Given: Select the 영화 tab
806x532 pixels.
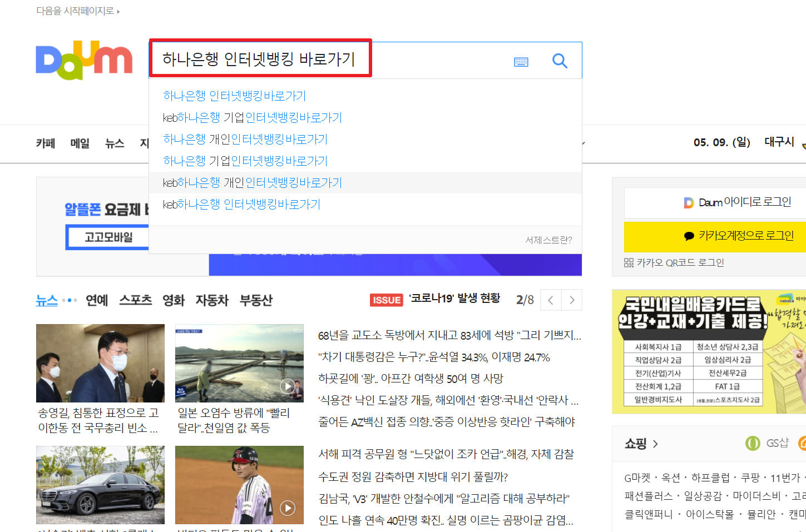Looking at the screenshot, I should pos(174,300).
